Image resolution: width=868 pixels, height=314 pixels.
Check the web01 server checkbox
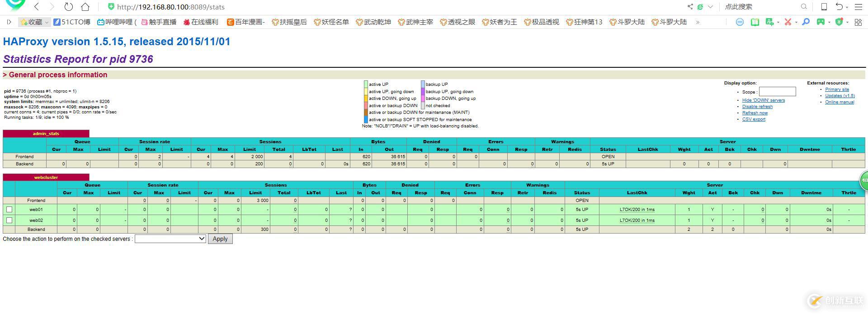[x=9, y=209]
